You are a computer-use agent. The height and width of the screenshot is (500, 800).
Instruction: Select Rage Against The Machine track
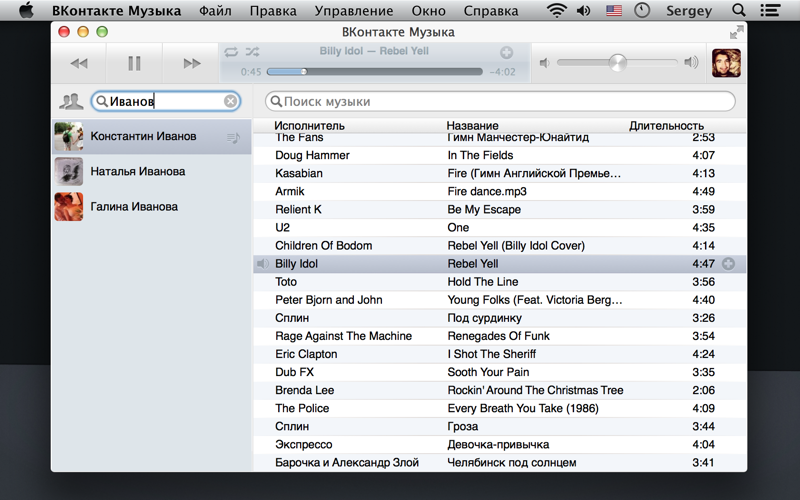click(x=499, y=336)
